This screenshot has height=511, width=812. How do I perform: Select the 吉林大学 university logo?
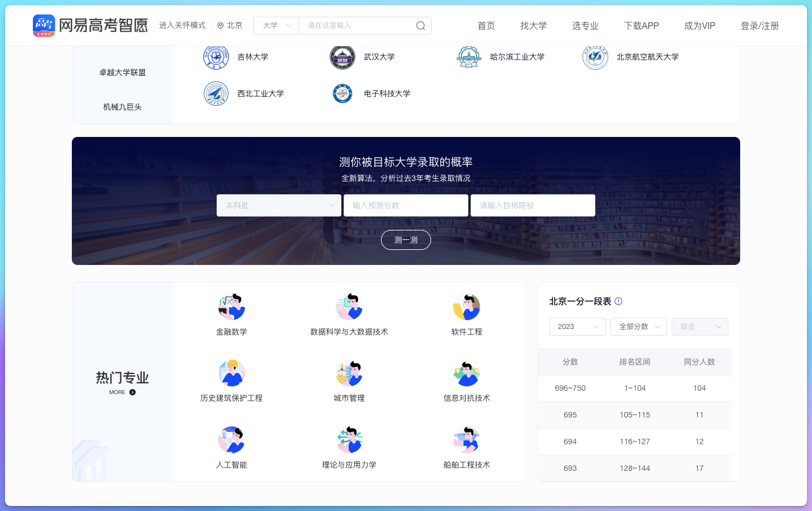point(217,56)
